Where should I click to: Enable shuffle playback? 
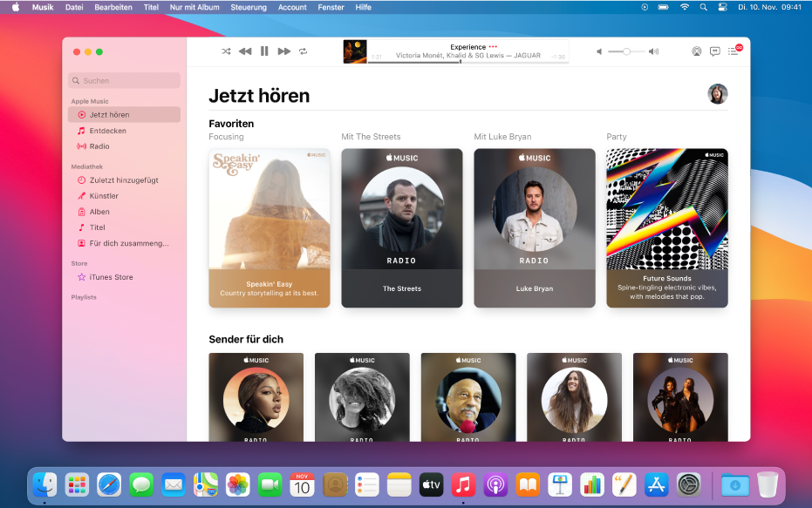(225, 51)
